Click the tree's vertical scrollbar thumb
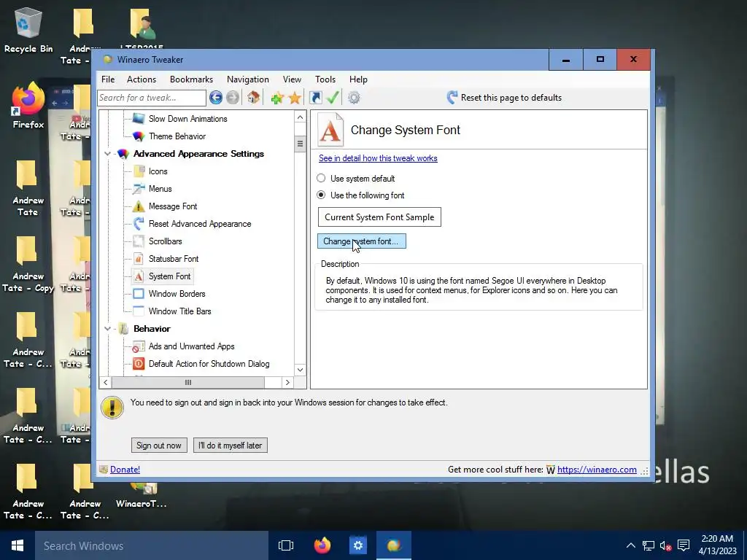Image resolution: width=747 pixels, height=560 pixels. 300,144
